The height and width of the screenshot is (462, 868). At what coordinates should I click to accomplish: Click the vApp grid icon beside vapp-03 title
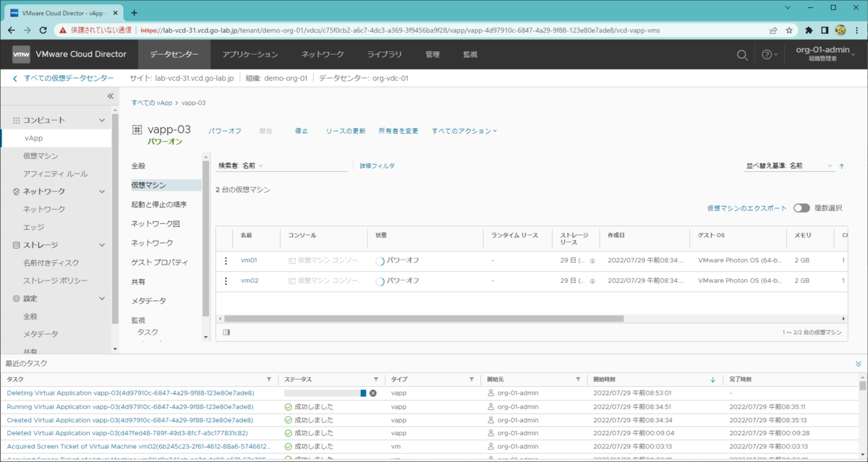click(137, 129)
